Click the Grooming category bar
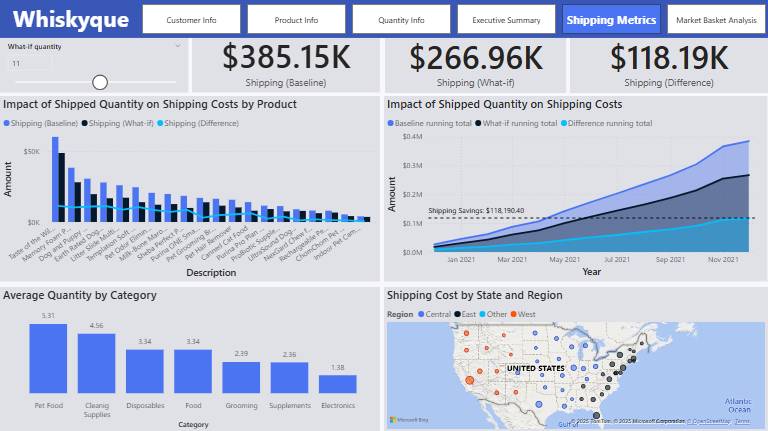Screen dimensions: 768x431 coord(241,378)
